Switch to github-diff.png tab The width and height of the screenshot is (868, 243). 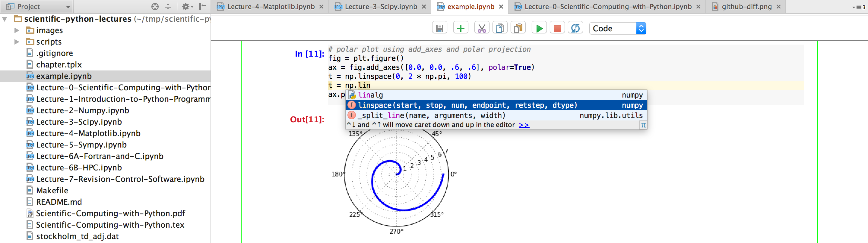pyautogui.click(x=746, y=7)
